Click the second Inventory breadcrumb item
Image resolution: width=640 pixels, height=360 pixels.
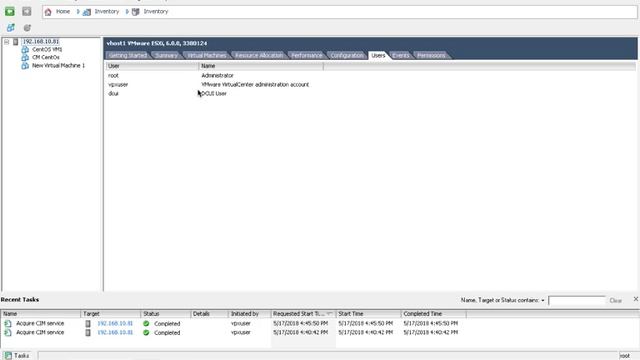click(156, 11)
